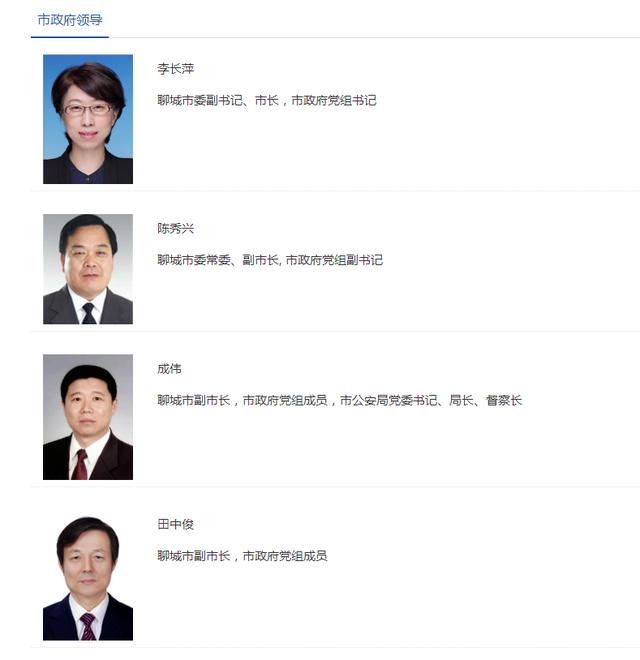Image resolution: width=640 pixels, height=660 pixels.
Task: Select 市政府党组副书记 in 陈秀兴's title
Action: 334,260
